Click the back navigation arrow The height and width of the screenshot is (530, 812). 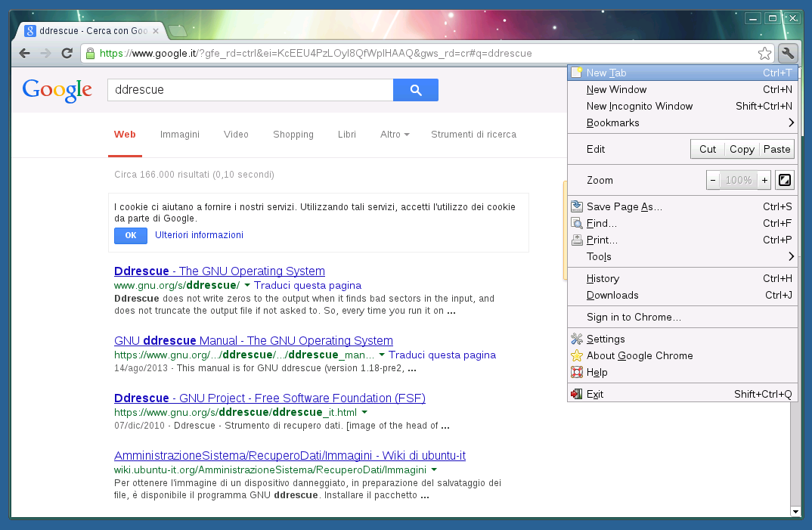pyautogui.click(x=25, y=53)
